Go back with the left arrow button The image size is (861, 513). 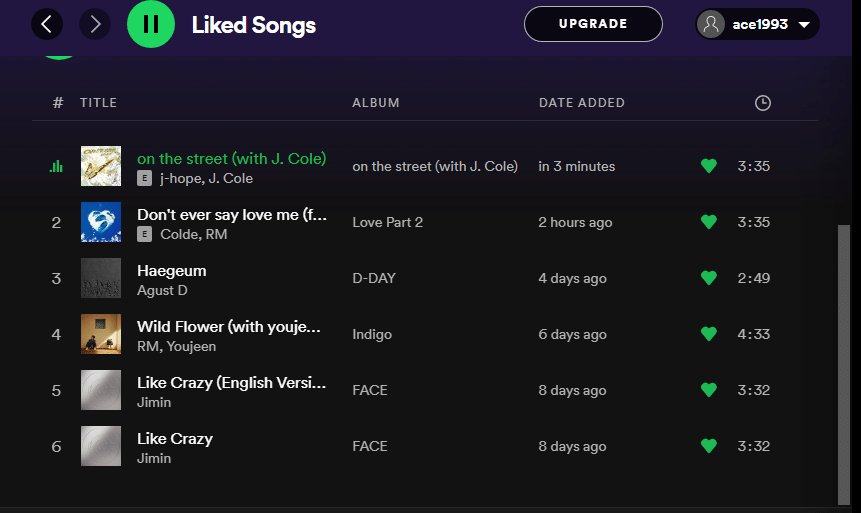(x=47, y=24)
